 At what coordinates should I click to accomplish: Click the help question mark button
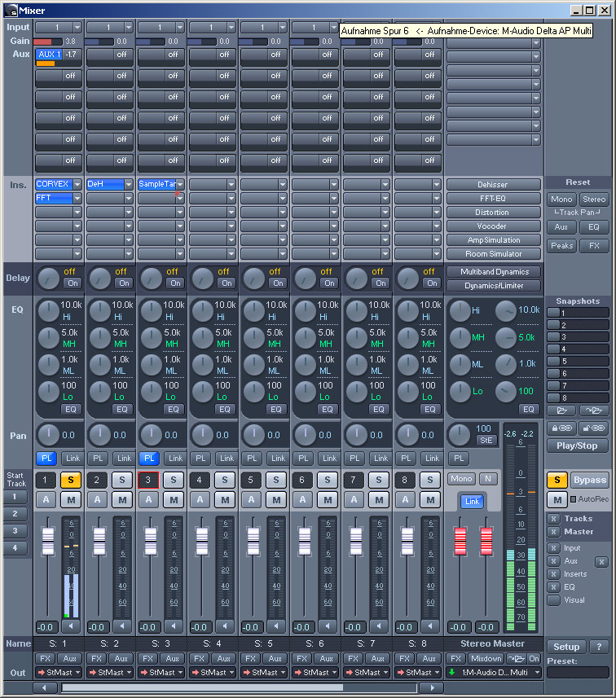point(599,647)
